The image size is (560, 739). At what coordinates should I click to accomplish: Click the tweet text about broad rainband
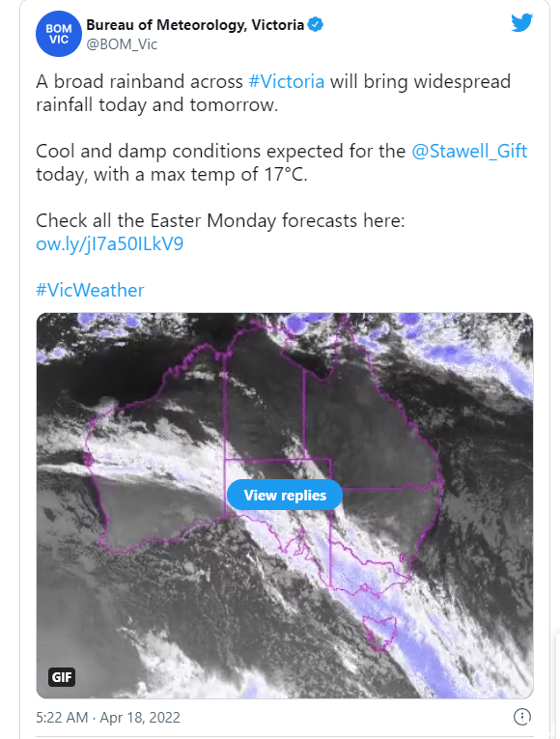[273, 93]
